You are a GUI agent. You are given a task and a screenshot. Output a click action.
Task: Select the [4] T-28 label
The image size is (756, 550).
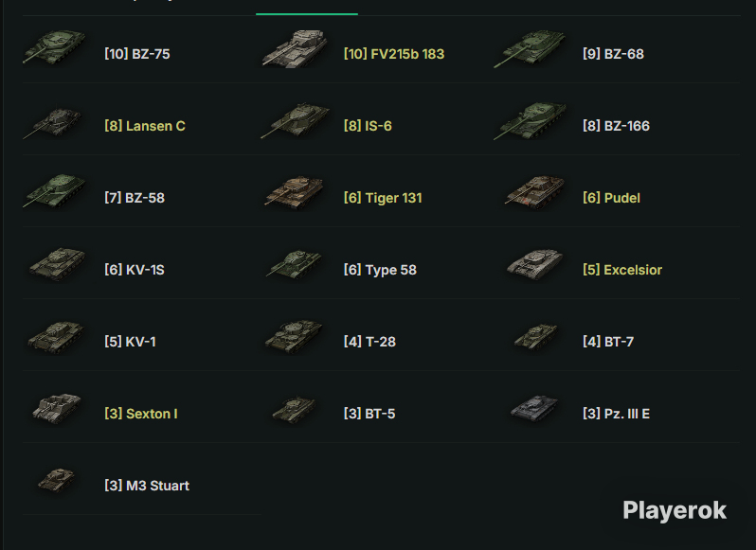(369, 342)
